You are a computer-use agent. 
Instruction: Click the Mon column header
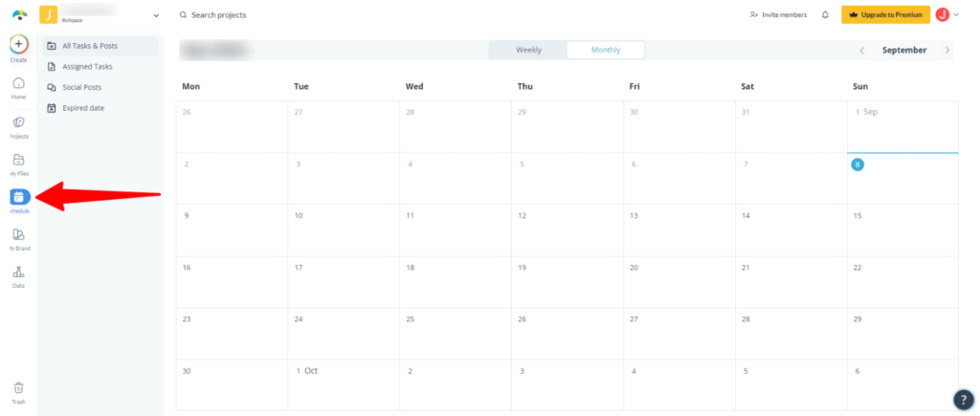pyautogui.click(x=190, y=87)
